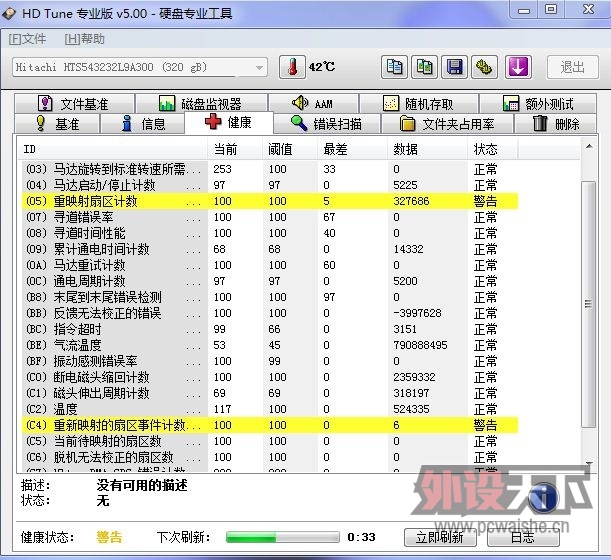Click the 警告 status in the (05) row
The height and width of the screenshot is (560, 611).
click(x=486, y=201)
